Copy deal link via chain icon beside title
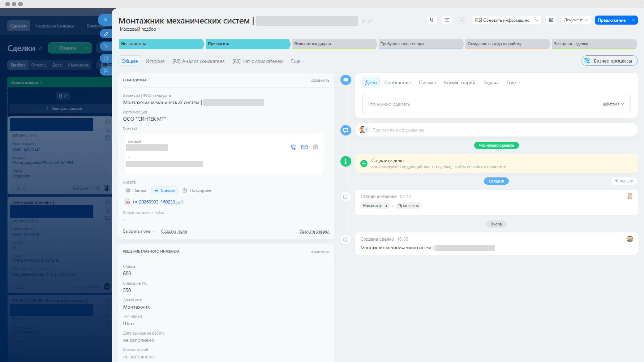The width and height of the screenshot is (644, 362). pos(370,21)
